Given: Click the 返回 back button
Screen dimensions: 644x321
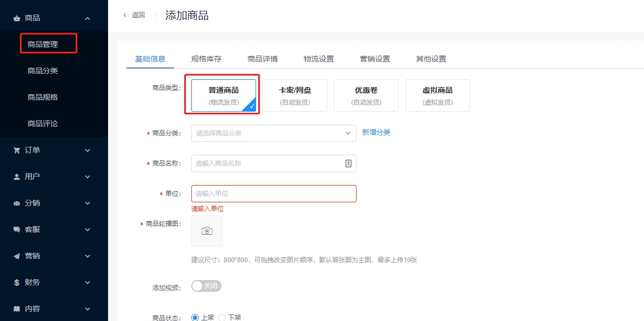Looking at the screenshot, I should [x=134, y=15].
